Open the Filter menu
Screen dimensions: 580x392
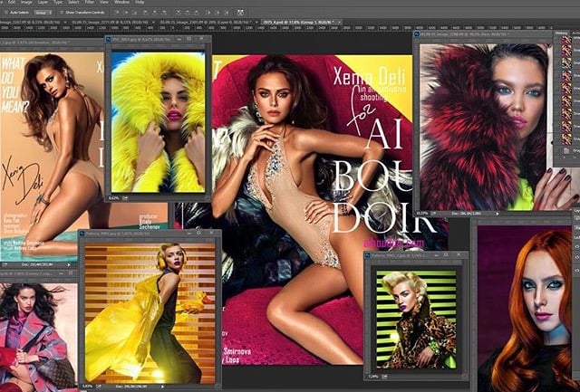pyautogui.click(x=89, y=2)
